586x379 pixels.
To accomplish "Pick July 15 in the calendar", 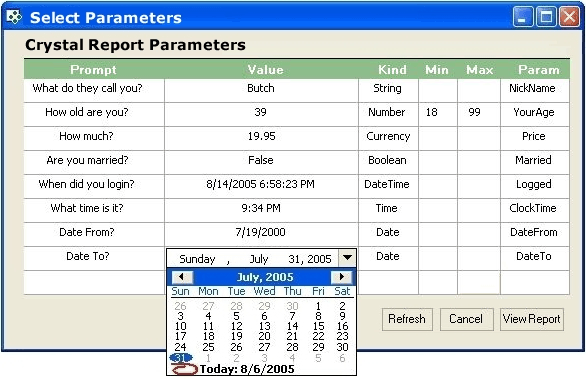I will [x=318, y=326].
